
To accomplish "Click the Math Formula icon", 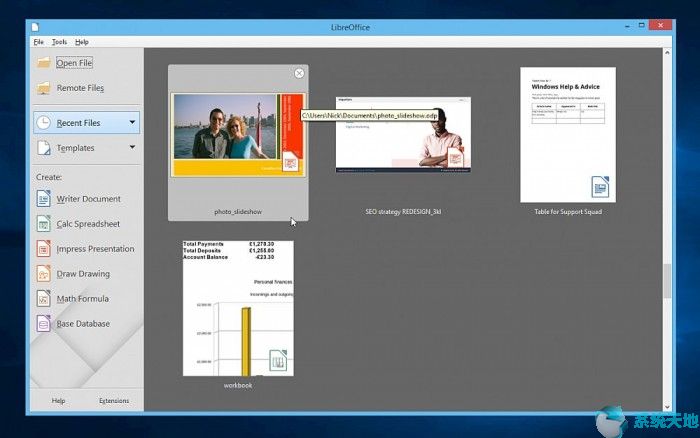I will click(43, 299).
